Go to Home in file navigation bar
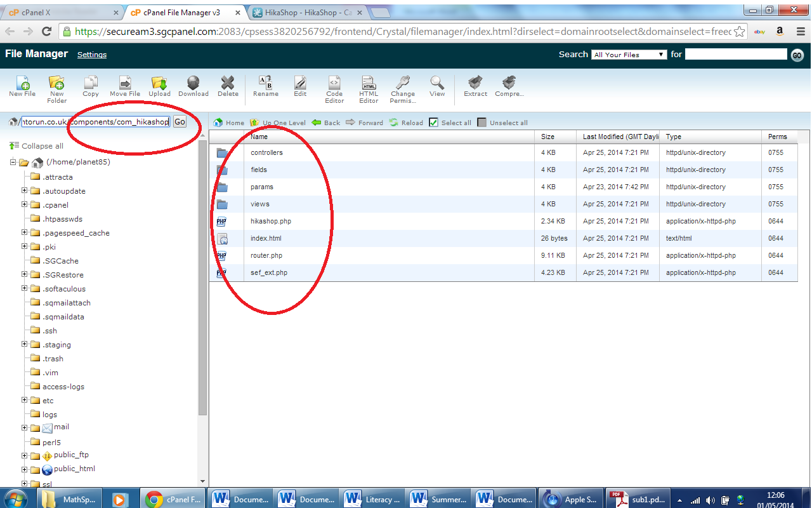This screenshot has width=812, height=508. click(x=229, y=123)
